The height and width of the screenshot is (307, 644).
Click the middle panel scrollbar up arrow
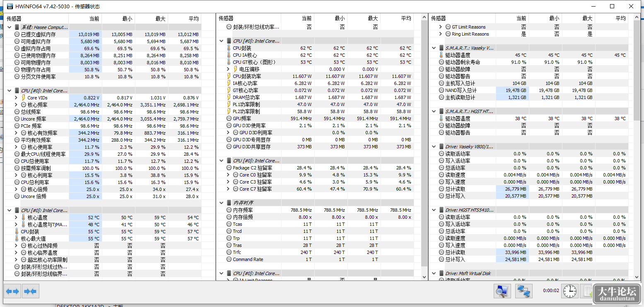pos(424,17)
